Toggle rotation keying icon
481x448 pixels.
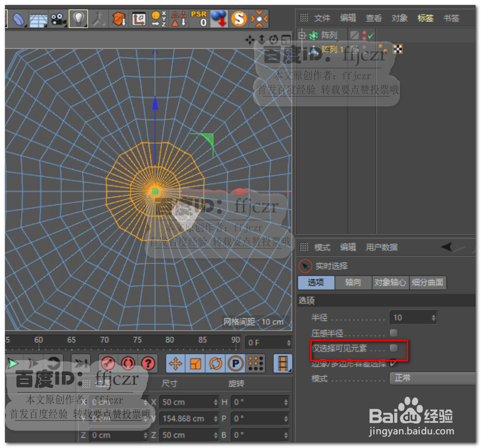pos(216,364)
